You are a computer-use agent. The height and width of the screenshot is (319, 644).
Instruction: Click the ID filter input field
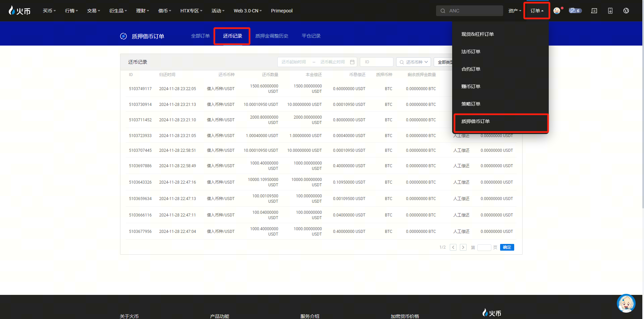click(x=376, y=62)
